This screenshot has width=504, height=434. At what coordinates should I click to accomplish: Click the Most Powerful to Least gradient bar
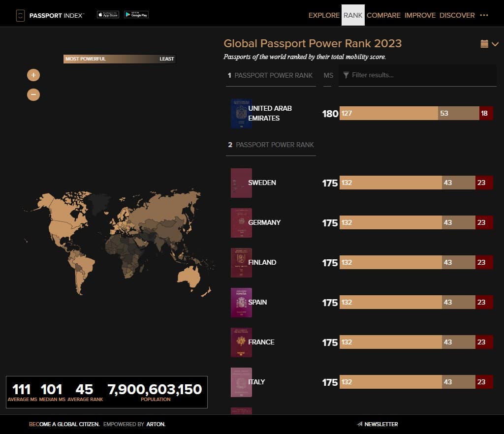coord(120,59)
